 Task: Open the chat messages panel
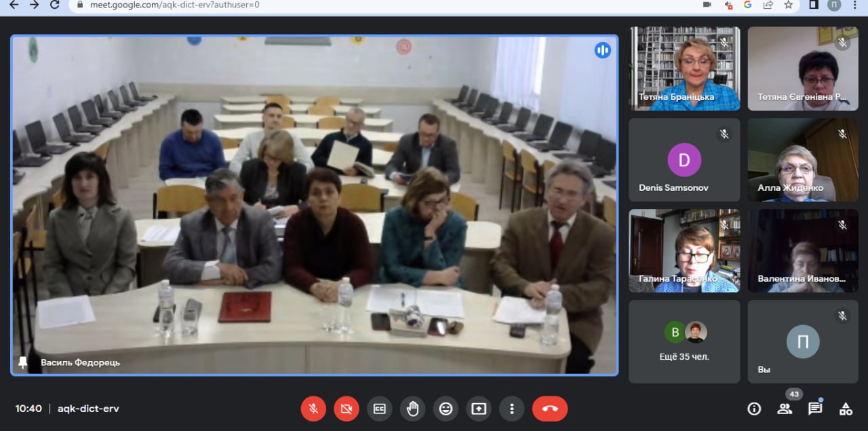click(815, 409)
